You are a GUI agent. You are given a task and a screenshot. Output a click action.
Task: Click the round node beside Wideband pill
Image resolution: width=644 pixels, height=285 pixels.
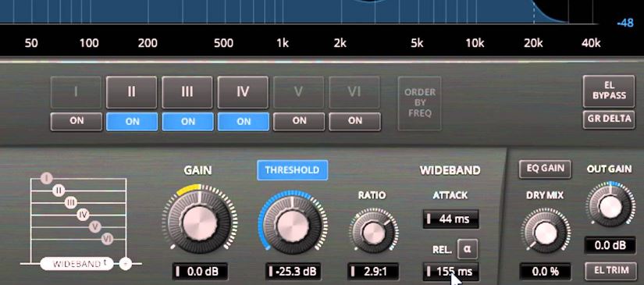point(125,264)
